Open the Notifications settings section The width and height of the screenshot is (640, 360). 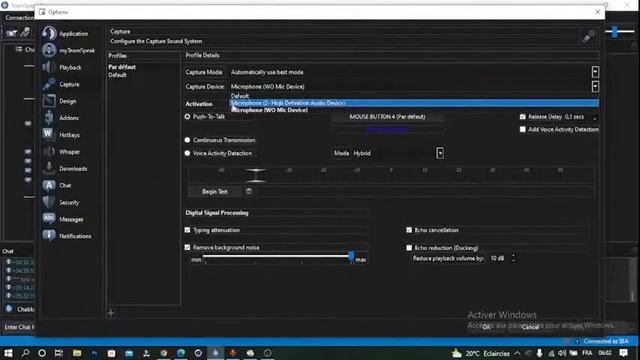67,236
